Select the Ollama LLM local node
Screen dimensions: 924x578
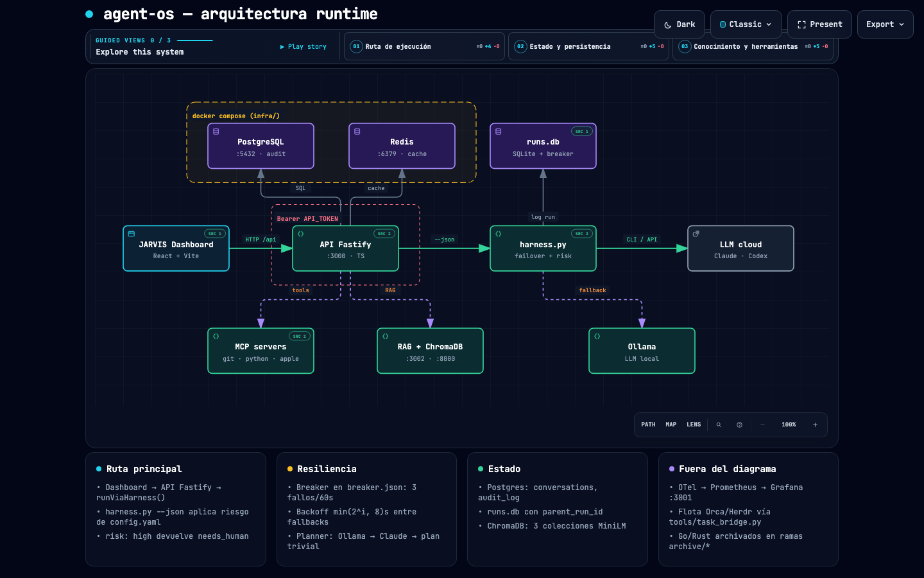tap(642, 351)
